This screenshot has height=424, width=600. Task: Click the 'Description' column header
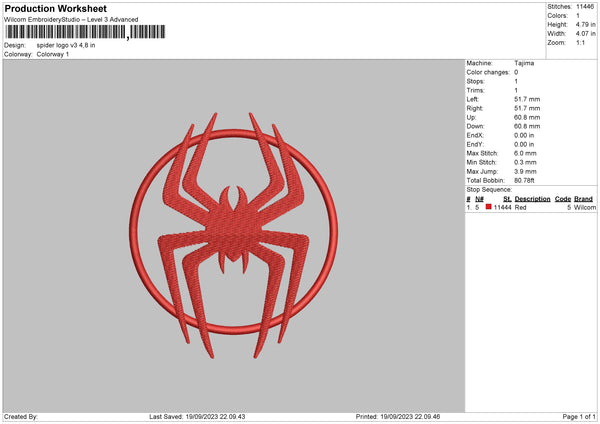pos(532,199)
